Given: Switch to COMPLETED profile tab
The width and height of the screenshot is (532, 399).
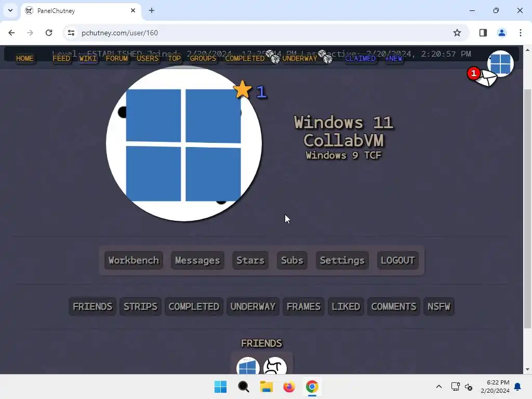Looking at the screenshot, I should point(194,307).
